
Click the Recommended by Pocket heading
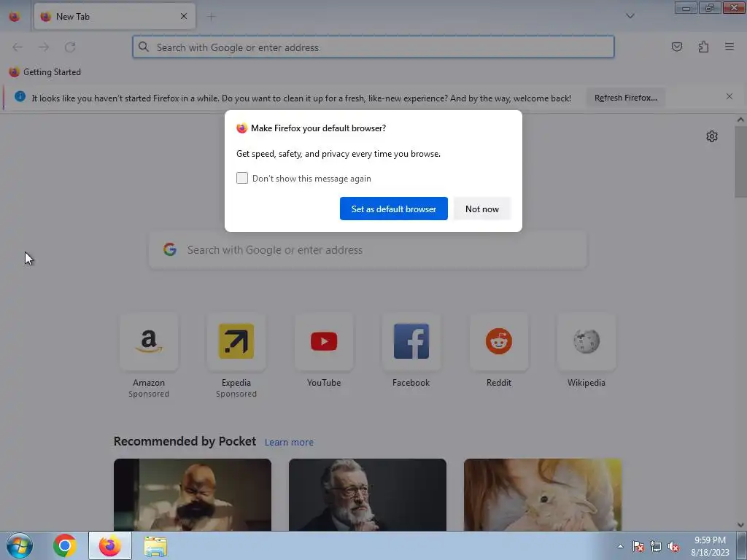185,441
